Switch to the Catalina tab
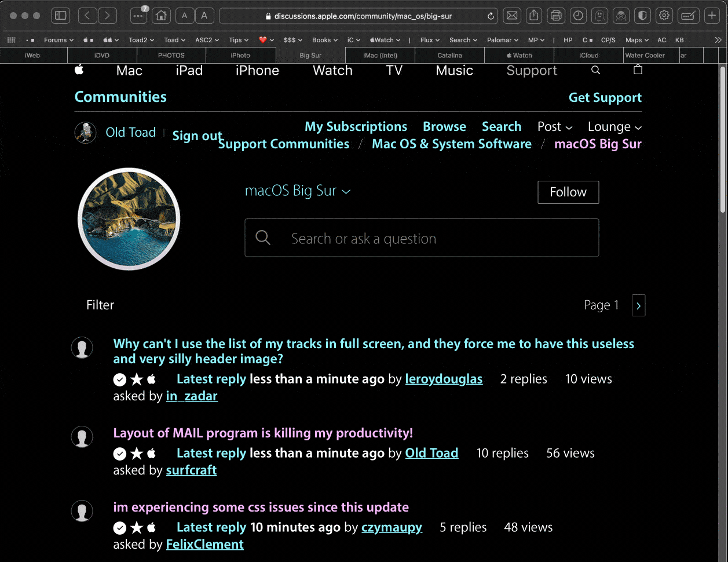 449,56
